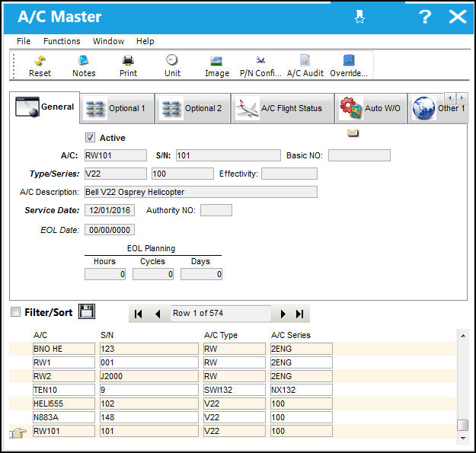
Task: Click the Type field V22
Action: tap(116, 174)
